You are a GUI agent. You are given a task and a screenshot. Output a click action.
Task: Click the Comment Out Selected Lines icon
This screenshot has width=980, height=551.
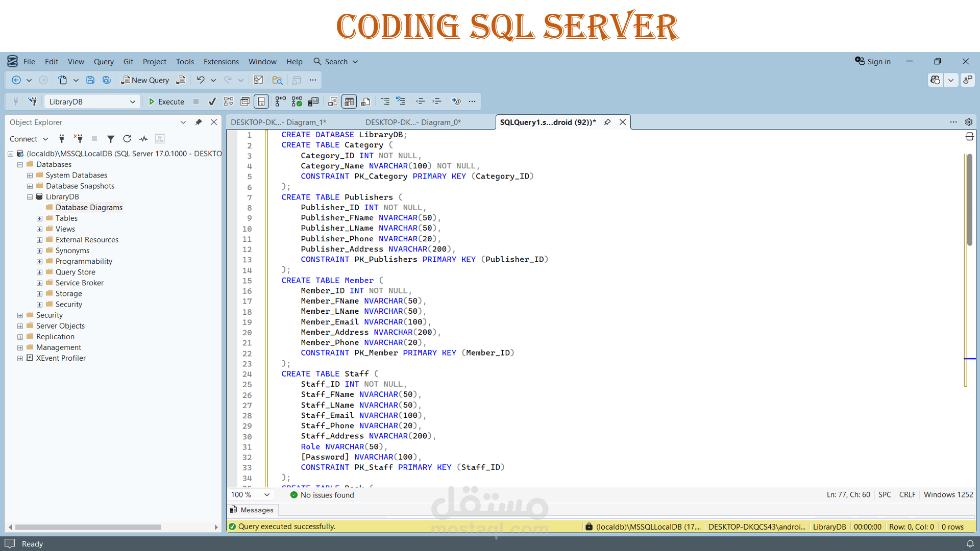click(x=385, y=102)
